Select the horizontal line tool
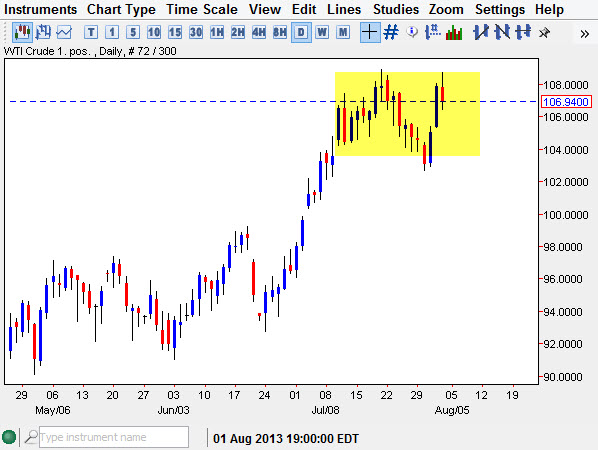Image resolution: width=598 pixels, height=450 pixels. [523, 32]
